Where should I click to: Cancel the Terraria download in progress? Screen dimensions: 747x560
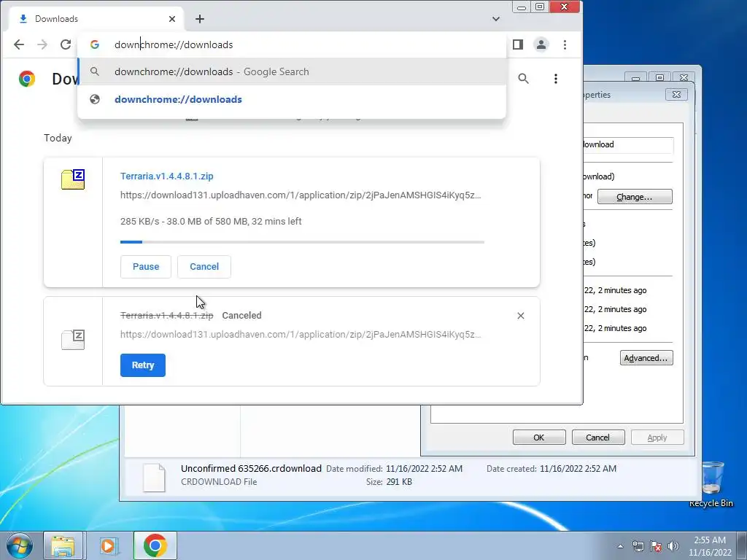coord(204,267)
